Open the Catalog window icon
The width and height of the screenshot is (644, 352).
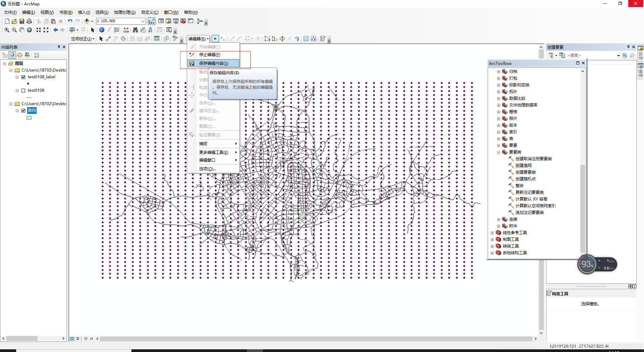click(168, 21)
